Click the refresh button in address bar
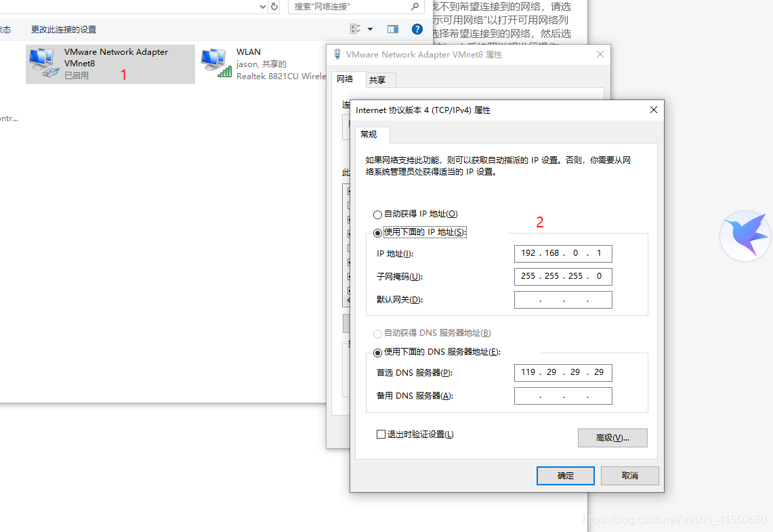773x532 pixels. tap(274, 6)
